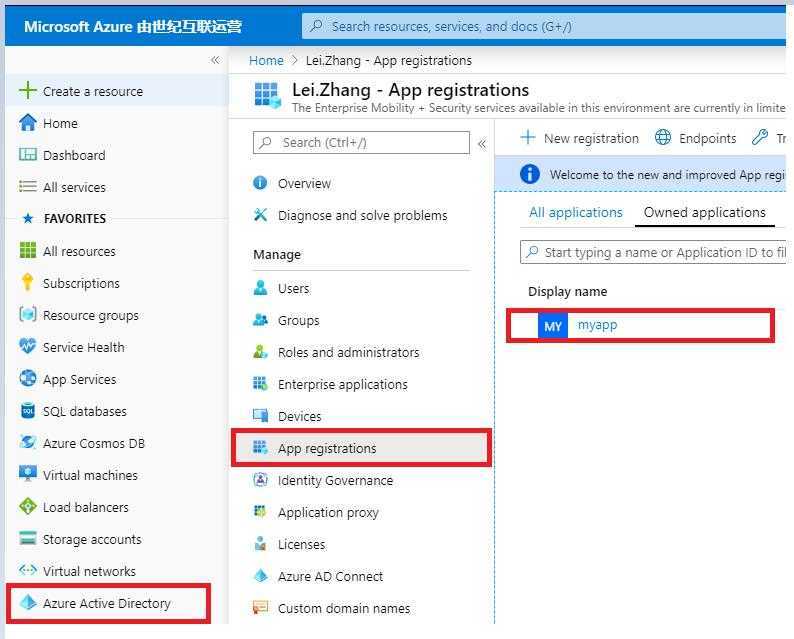This screenshot has height=639, width=794.
Task: Click the MY app thumbnail badge
Action: pyautogui.click(x=552, y=326)
